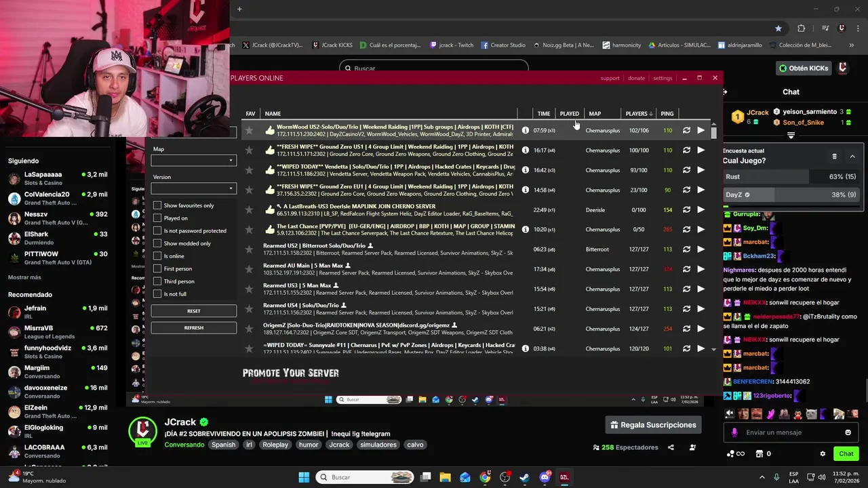868x488 pixels.
Task: Refresh the OrigemZ server row
Action: pos(686,329)
